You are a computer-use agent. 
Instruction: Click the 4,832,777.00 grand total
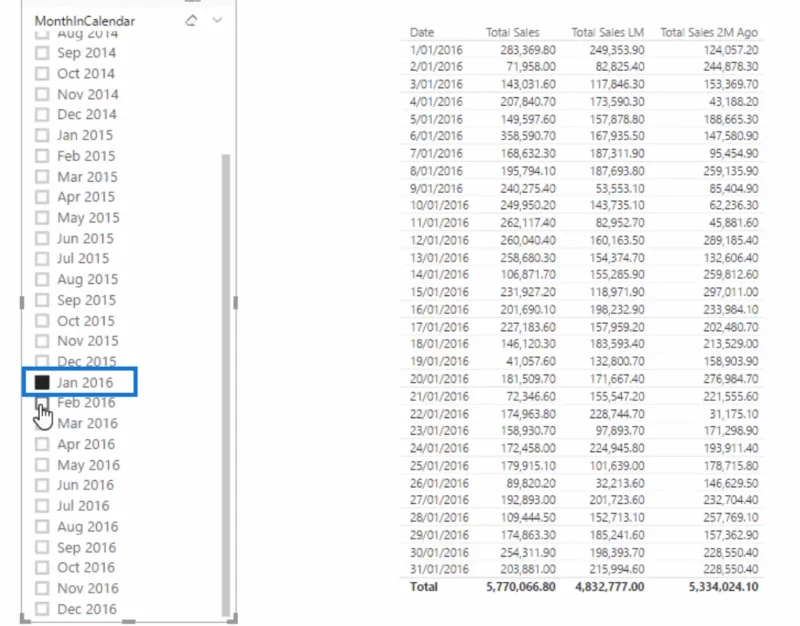point(610,587)
